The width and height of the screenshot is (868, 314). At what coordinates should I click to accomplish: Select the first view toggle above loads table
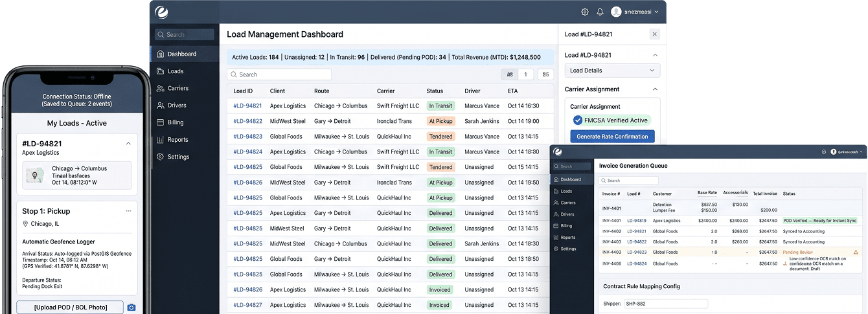click(x=510, y=74)
